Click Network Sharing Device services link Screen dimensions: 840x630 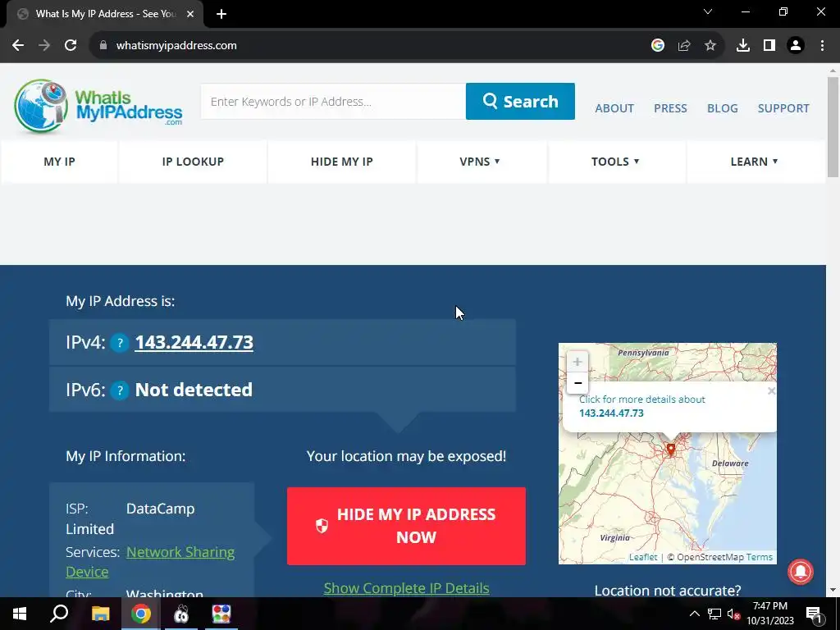[x=150, y=562]
